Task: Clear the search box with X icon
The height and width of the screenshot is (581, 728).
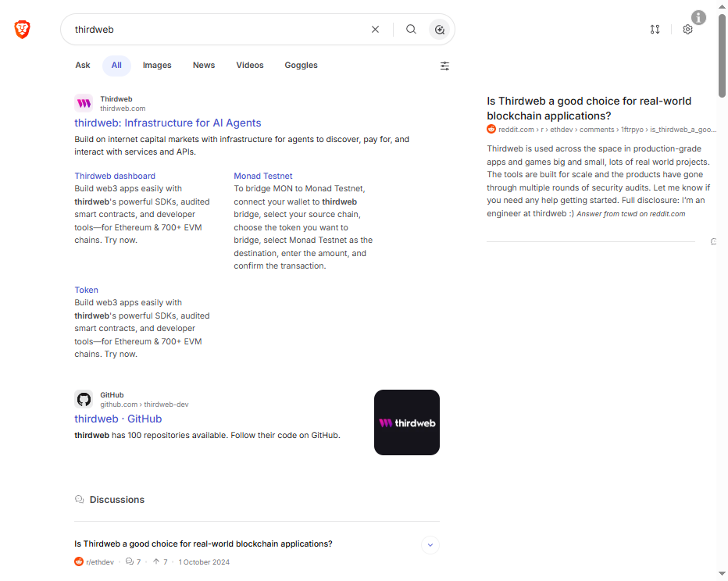Action: tap(375, 29)
